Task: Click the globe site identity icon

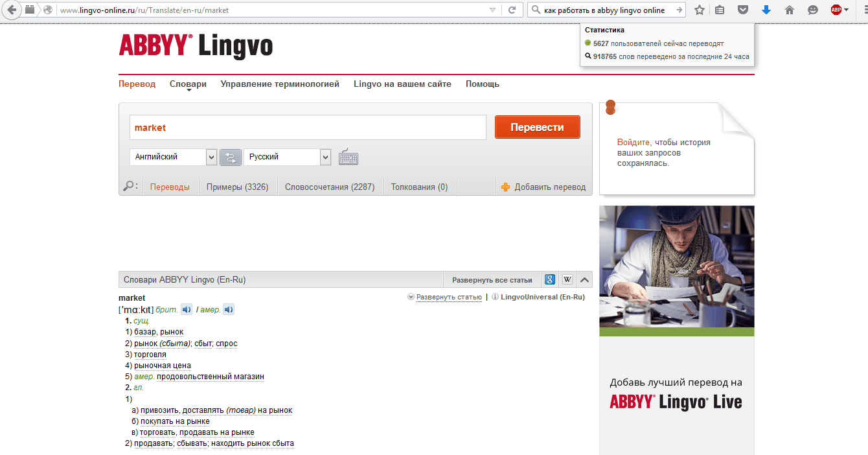Action: 47,10
